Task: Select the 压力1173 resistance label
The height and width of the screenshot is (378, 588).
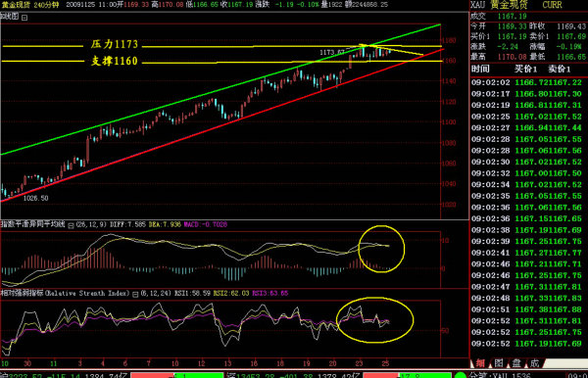Action: pos(115,44)
